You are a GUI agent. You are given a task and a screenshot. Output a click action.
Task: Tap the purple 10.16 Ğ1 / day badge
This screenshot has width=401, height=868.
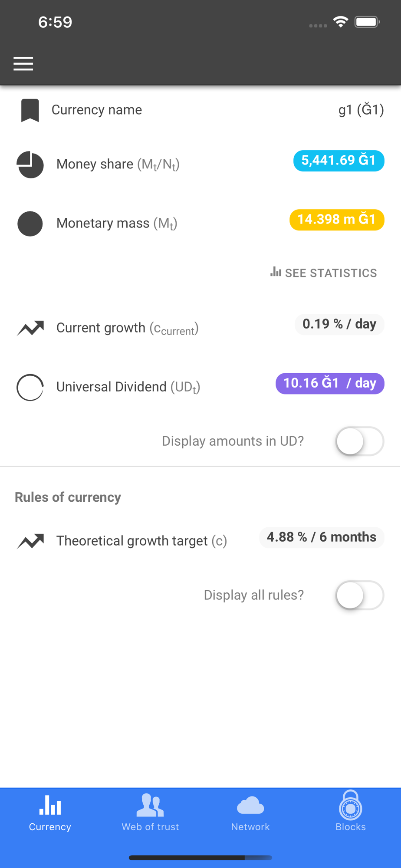coord(330,383)
